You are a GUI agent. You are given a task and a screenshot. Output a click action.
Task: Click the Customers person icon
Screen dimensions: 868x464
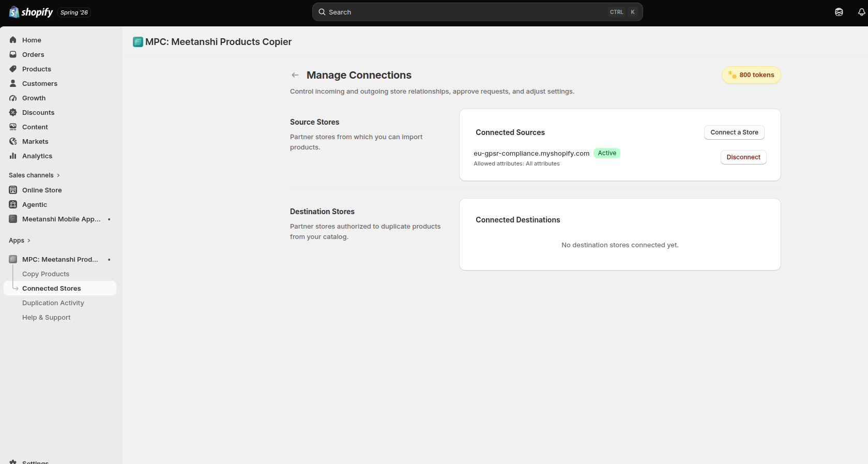(13, 83)
